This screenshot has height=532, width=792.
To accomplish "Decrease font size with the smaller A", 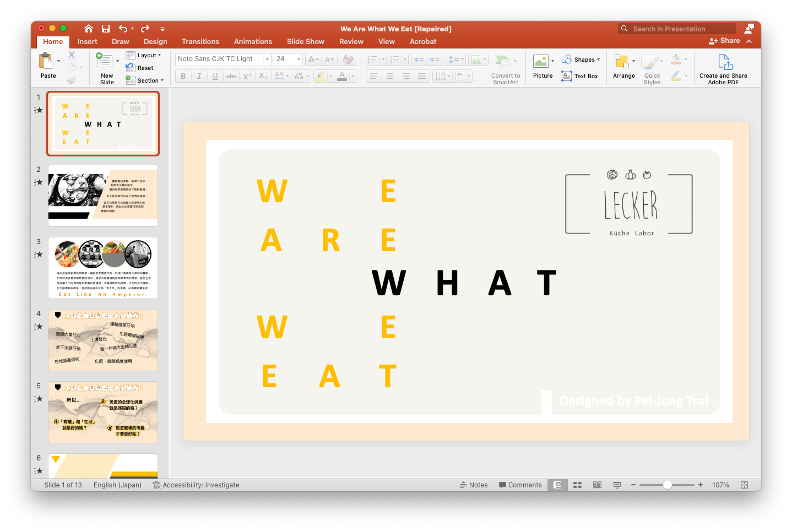I will click(x=329, y=59).
